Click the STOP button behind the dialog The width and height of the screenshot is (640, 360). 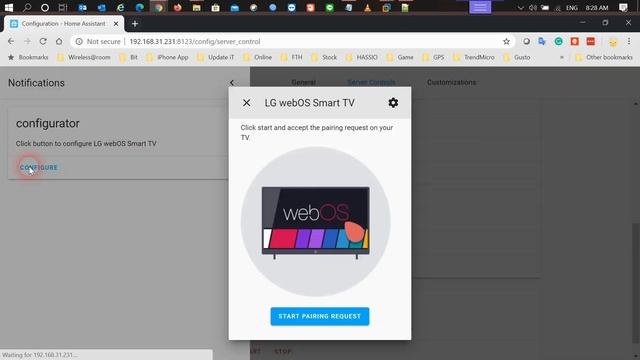click(282, 351)
